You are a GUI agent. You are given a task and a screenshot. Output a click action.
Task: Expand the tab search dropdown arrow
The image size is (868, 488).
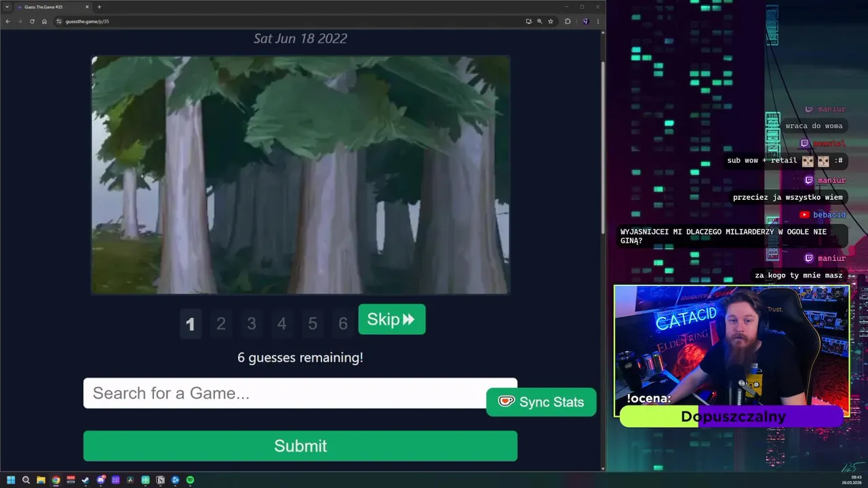tap(7, 7)
